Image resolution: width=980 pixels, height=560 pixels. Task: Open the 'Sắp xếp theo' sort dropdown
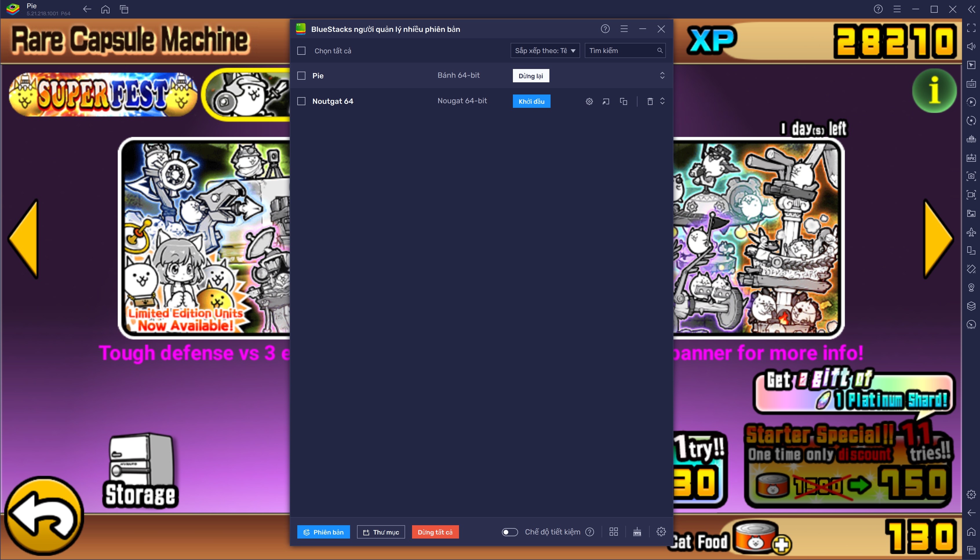coord(545,50)
